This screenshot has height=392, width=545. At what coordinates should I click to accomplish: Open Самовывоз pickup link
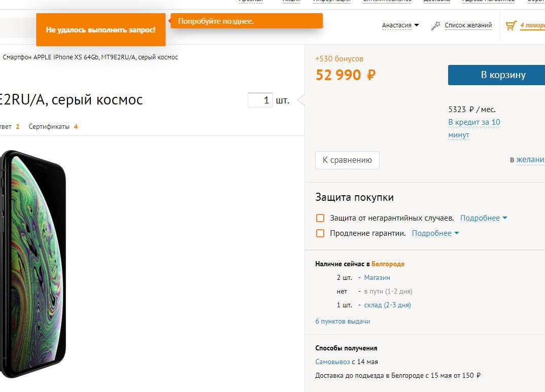pos(332,362)
